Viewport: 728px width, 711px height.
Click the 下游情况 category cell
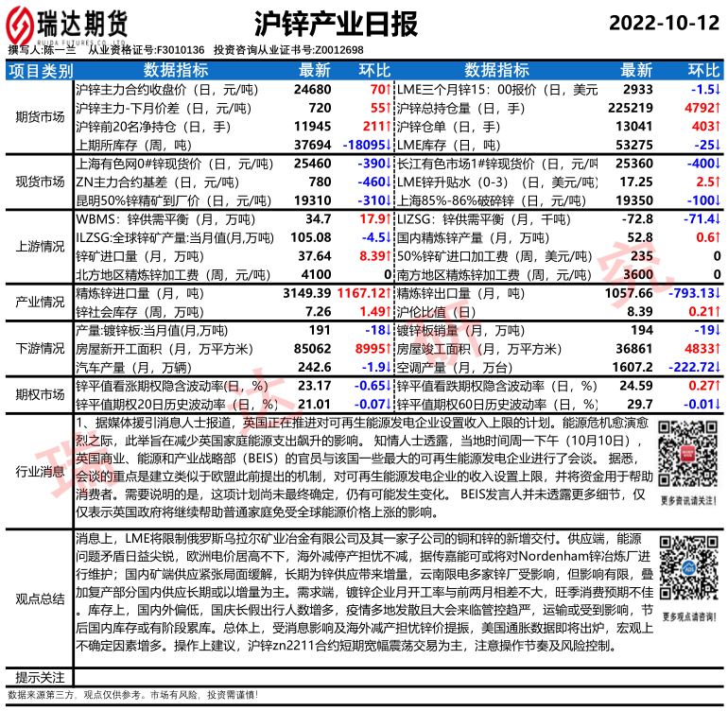(x=39, y=349)
